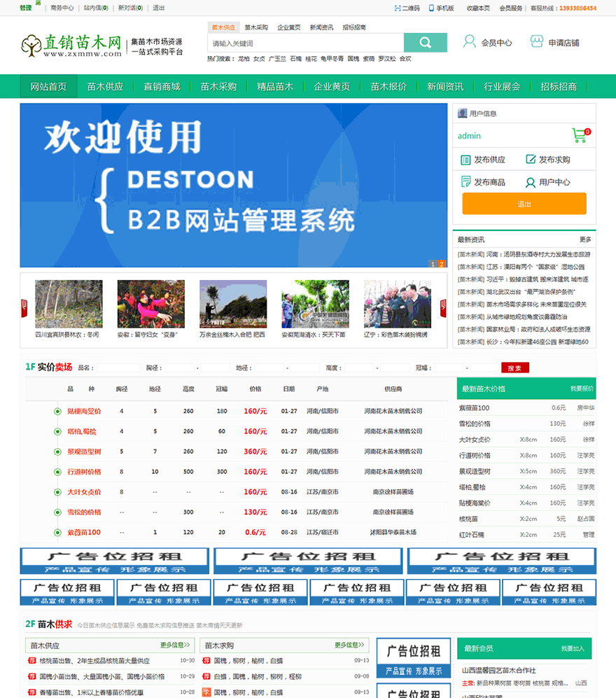Click the apply-for-store shop icon
Screen dimensions: 616x698
[537, 41]
